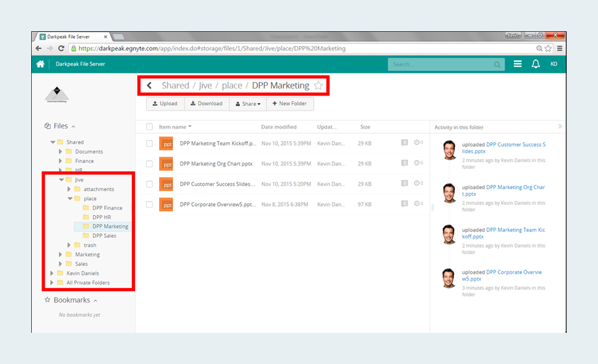The image size is (598, 364).
Task: Click the New Folder button
Action: pyautogui.click(x=289, y=104)
